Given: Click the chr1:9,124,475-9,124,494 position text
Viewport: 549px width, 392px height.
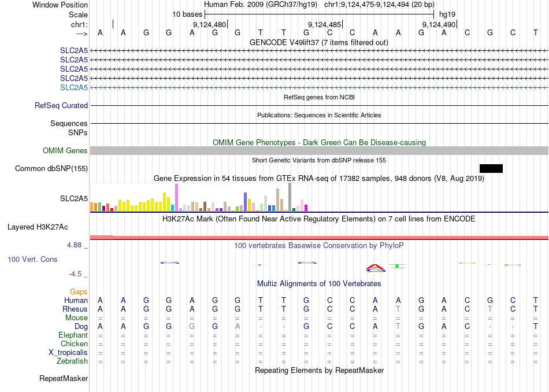Looking at the screenshot, I should coord(379,5).
